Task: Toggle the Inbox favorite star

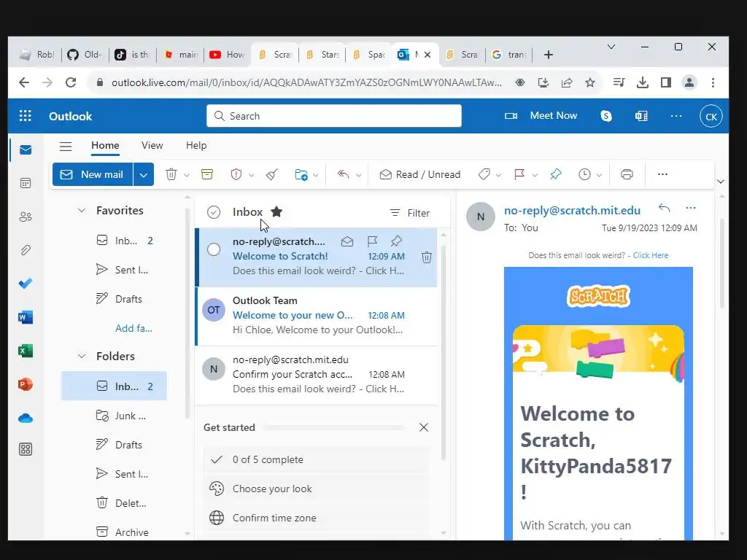Action: pos(276,211)
